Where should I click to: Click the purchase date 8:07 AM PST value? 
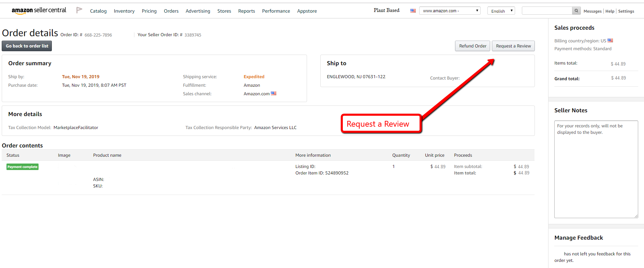click(94, 85)
